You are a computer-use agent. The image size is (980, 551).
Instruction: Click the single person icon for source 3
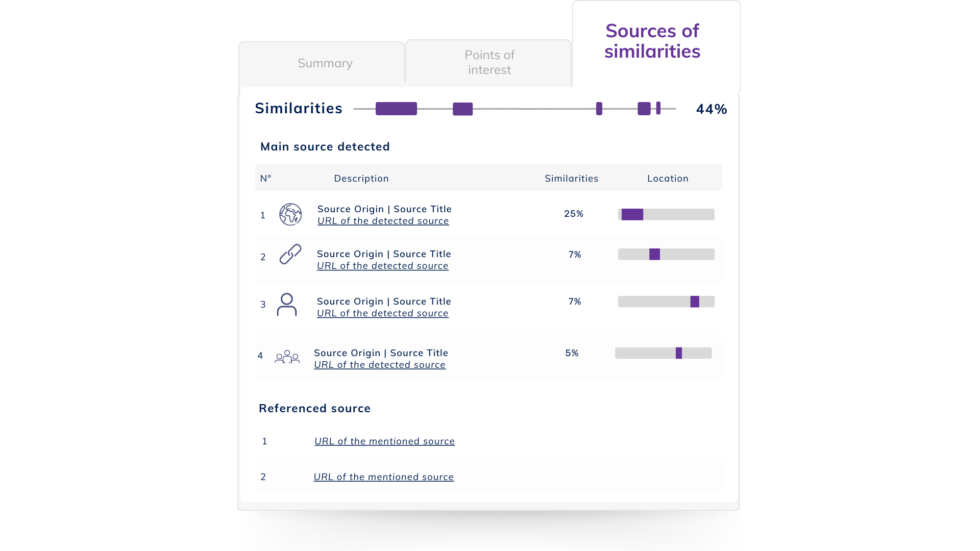tap(287, 305)
